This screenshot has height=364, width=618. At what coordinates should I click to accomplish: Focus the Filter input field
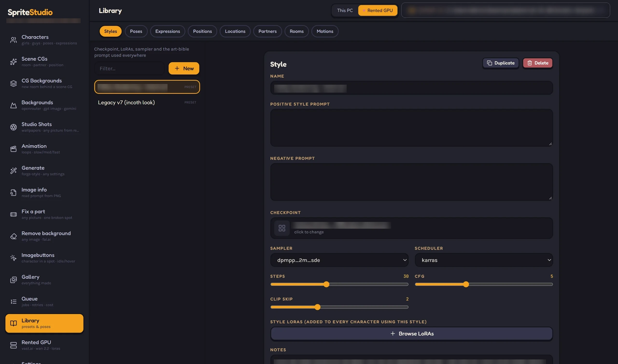[x=129, y=69]
